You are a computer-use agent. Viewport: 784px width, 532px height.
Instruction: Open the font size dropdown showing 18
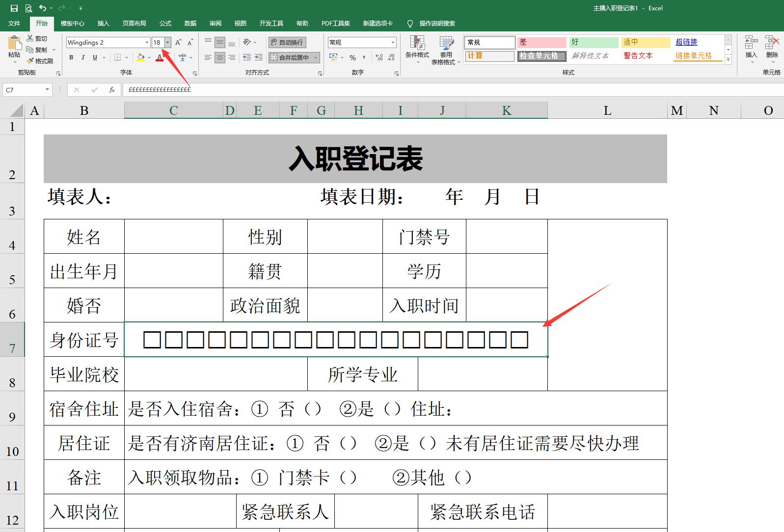pyautogui.click(x=167, y=42)
